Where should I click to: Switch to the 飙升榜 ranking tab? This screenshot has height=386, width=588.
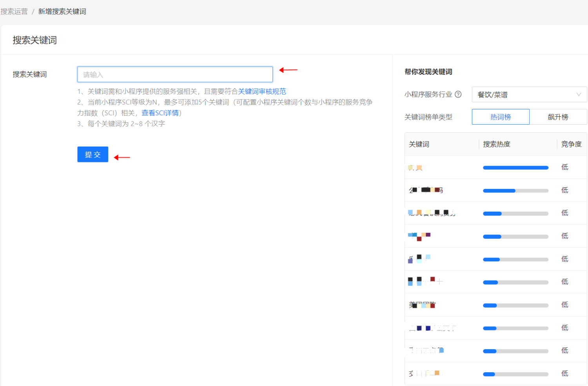[x=558, y=116]
